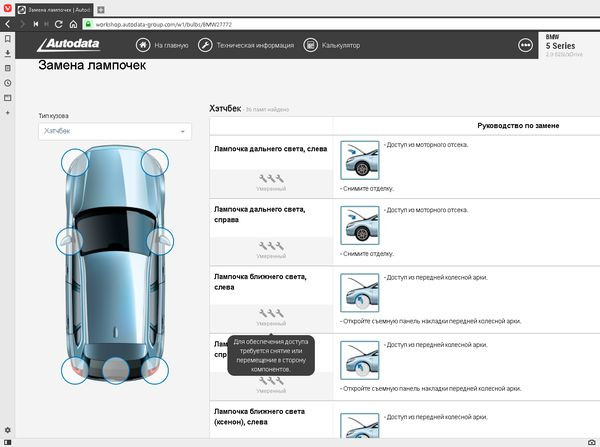
Task: Go to the browser home page icon
Action: coord(73,24)
